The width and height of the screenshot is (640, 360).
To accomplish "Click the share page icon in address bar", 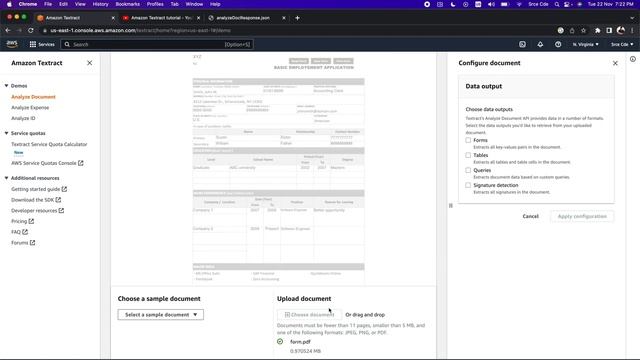I will (x=572, y=30).
